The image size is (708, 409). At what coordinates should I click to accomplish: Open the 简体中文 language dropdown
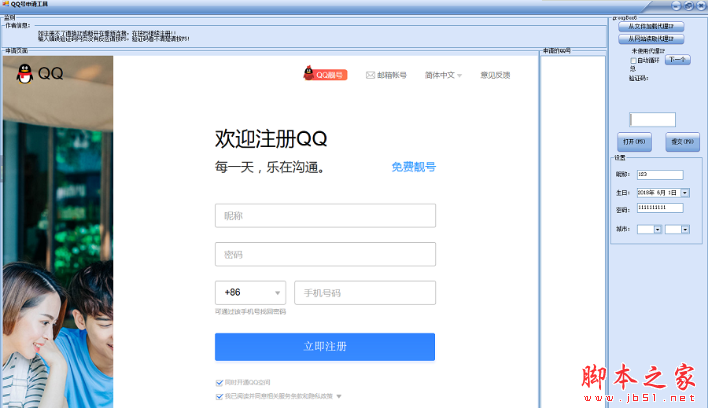point(443,75)
